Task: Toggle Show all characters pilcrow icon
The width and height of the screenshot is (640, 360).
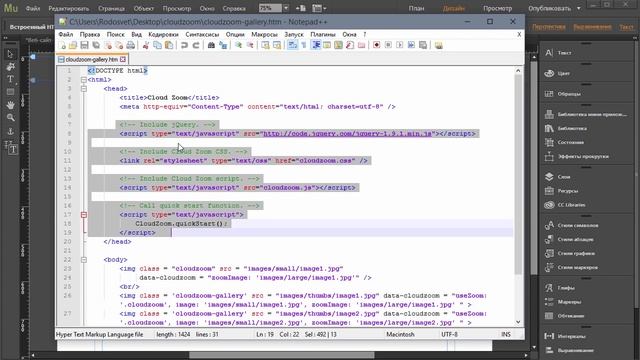Action: 304,45
